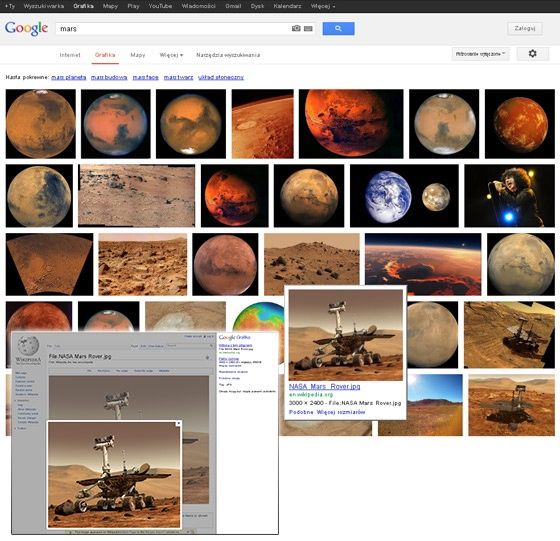The width and height of the screenshot is (560, 541).
Task: Open the fan-shaped Mars surface map thumbnail
Action: 49,264
